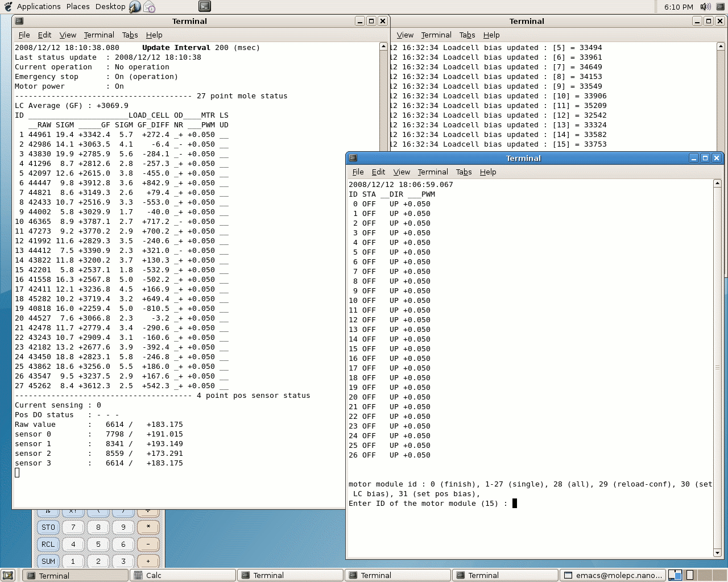Open the Desktop menu in top panel
The height and width of the screenshot is (582, 728).
tap(110, 7)
